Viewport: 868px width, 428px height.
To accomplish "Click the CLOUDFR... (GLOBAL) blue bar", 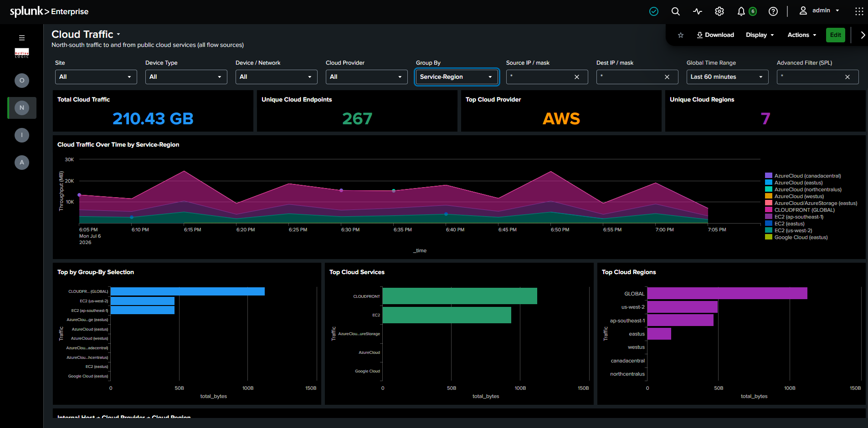I will point(188,291).
